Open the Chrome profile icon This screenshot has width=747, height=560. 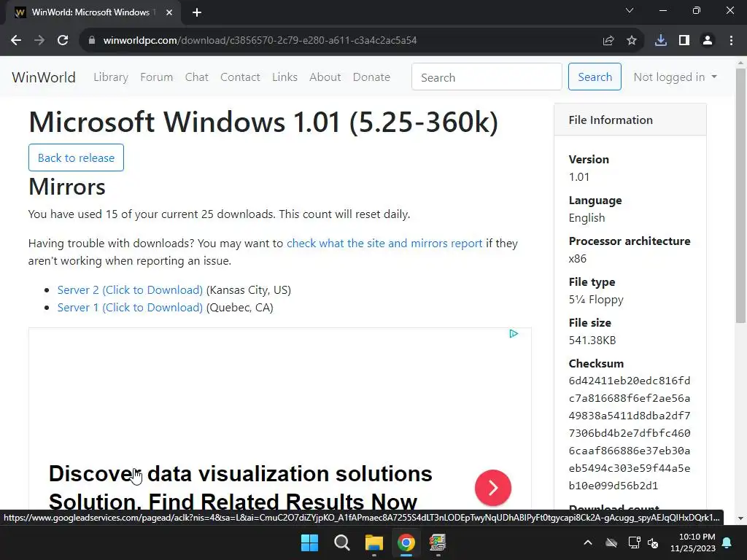[708, 41]
